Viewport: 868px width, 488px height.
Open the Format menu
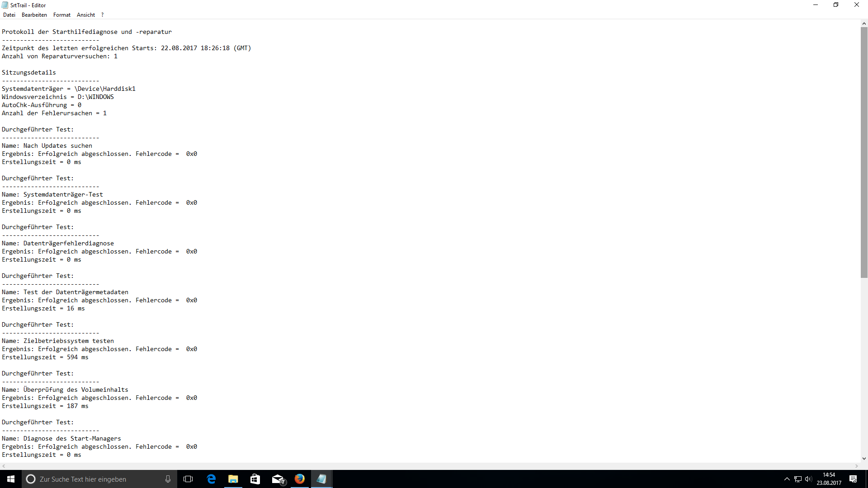(x=62, y=15)
